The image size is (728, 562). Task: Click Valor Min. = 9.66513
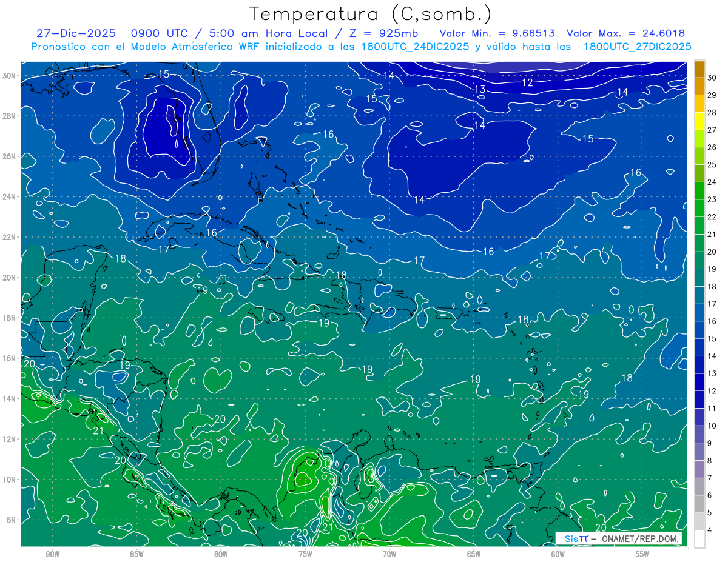point(497,33)
